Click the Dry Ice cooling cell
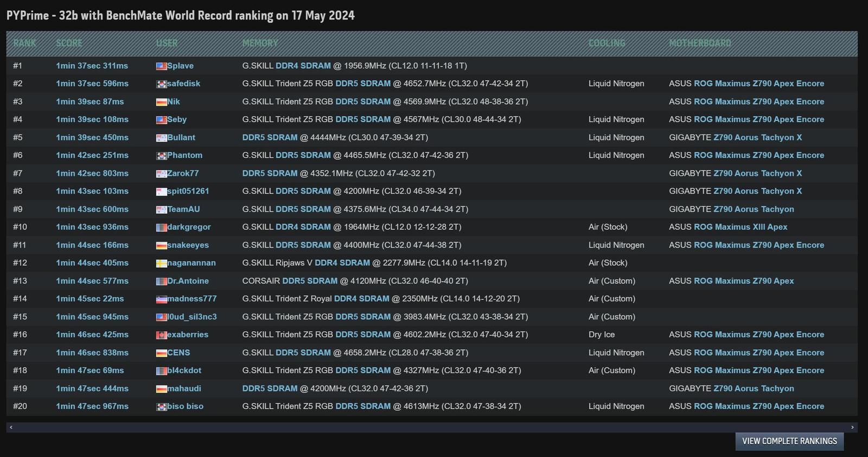 [x=602, y=334]
